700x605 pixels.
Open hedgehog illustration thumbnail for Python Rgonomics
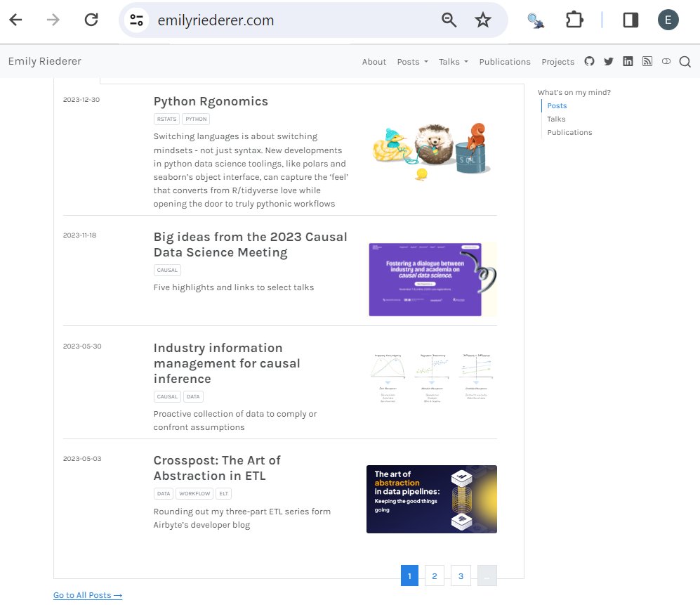tap(432, 151)
